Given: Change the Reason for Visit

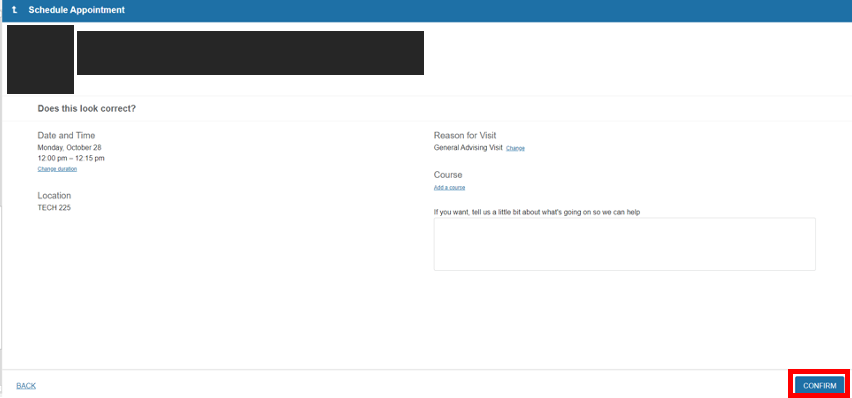Looking at the screenshot, I should tap(515, 148).
